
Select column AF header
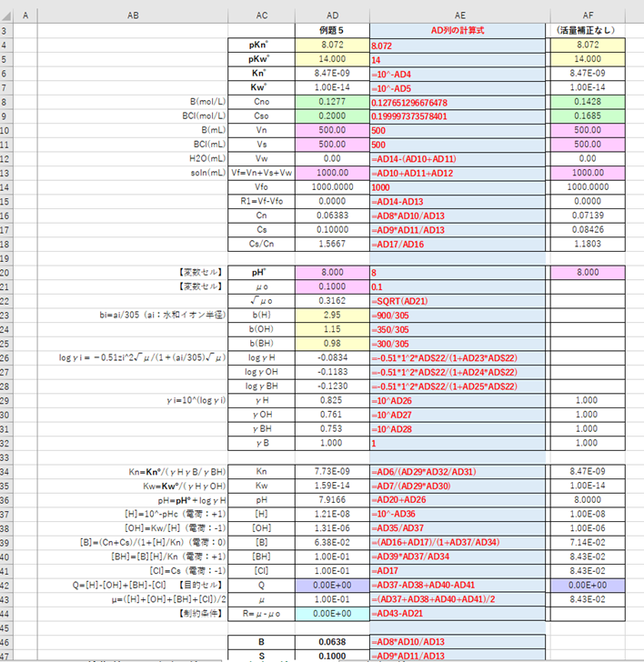point(588,15)
